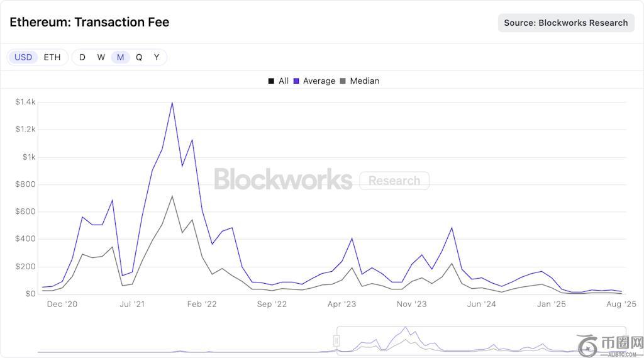
Task: Switch fee currency to USD
Action: 23,57
